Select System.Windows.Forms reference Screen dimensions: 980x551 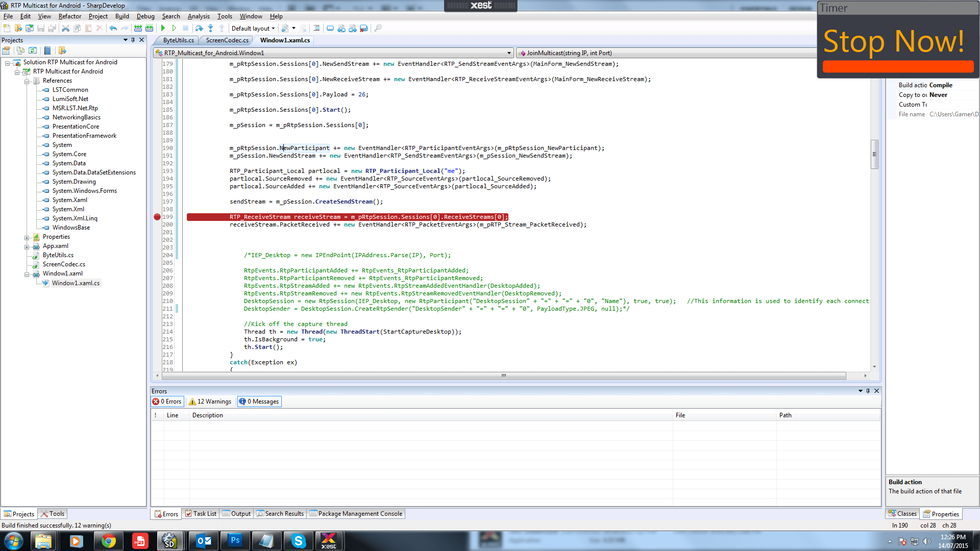84,191
